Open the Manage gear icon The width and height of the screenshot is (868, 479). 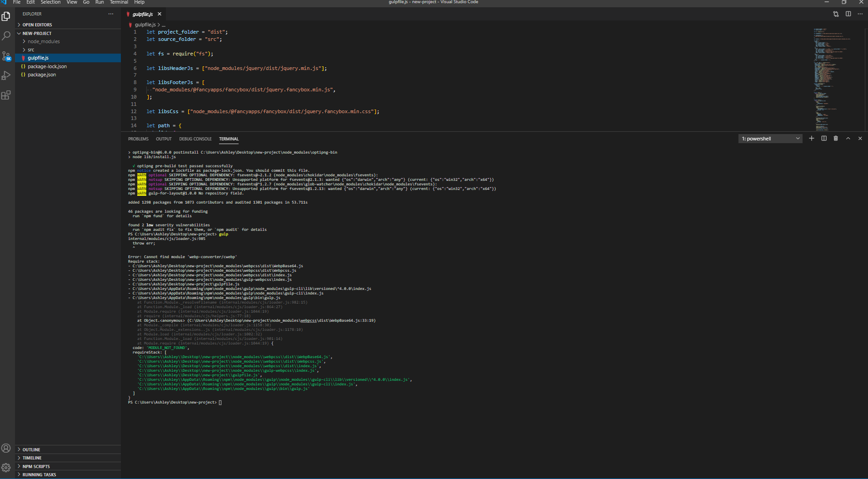(x=6, y=468)
